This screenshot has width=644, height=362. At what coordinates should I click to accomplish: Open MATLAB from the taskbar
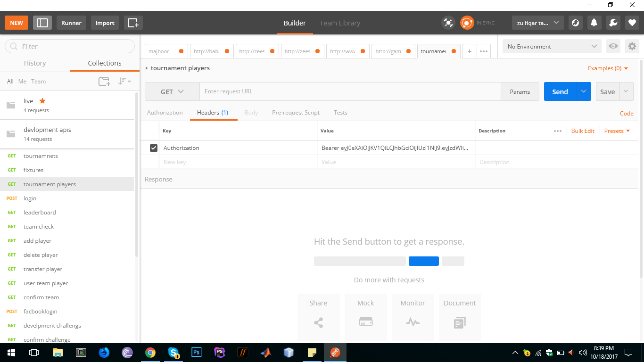(266, 352)
